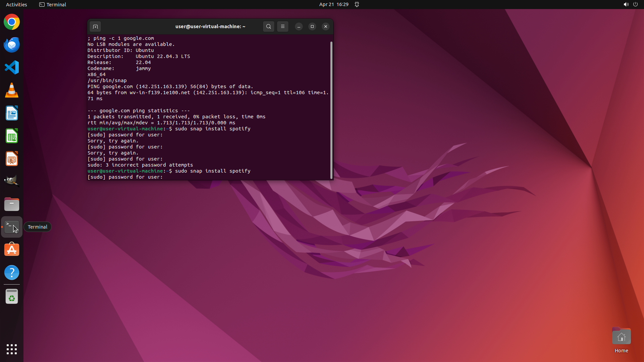Open the clock and calendar panel
Screen dimensions: 644x362
333,4
